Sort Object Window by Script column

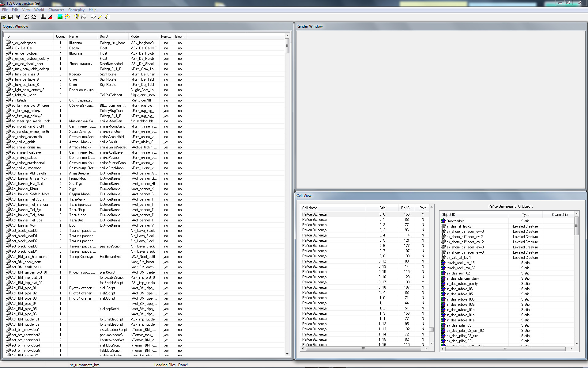pyautogui.click(x=113, y=36)
